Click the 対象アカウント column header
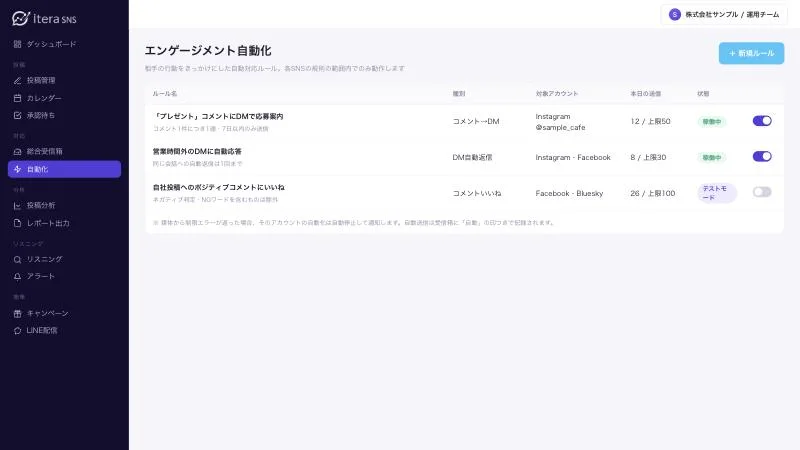 (557, 94)
